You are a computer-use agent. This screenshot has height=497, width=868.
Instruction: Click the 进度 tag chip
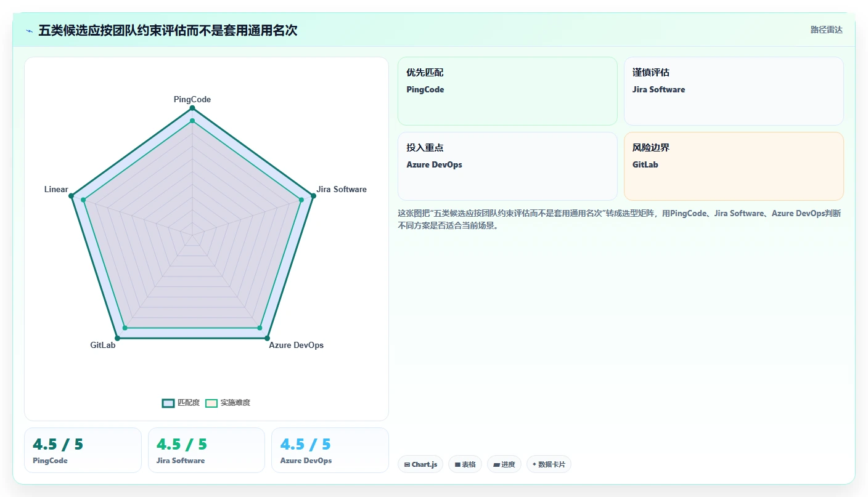pos(504,464)
